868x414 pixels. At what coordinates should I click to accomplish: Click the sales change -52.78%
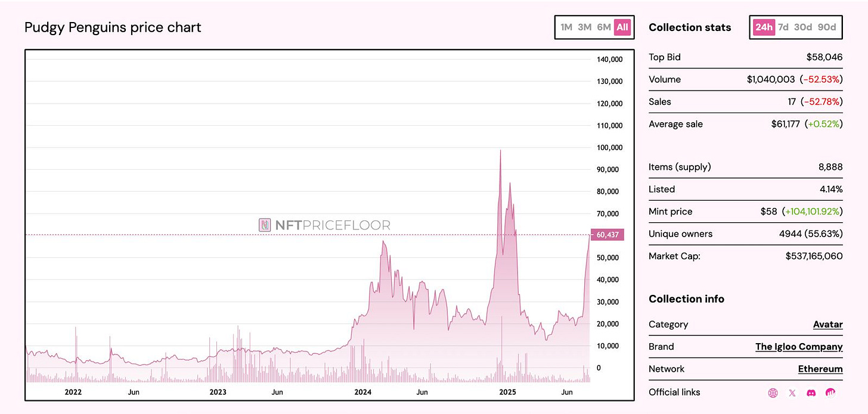click(x=821, y=102)
